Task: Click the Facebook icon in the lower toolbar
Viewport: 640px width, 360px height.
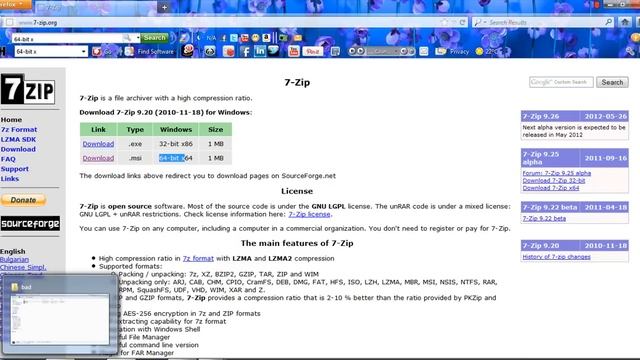Action: tap(245, 51)
